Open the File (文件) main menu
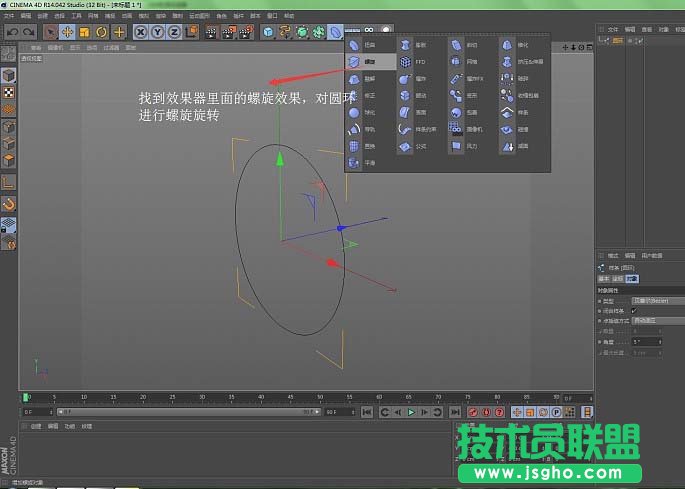The image size is (685, 489). pyautogui.click(x=9, y=16)
